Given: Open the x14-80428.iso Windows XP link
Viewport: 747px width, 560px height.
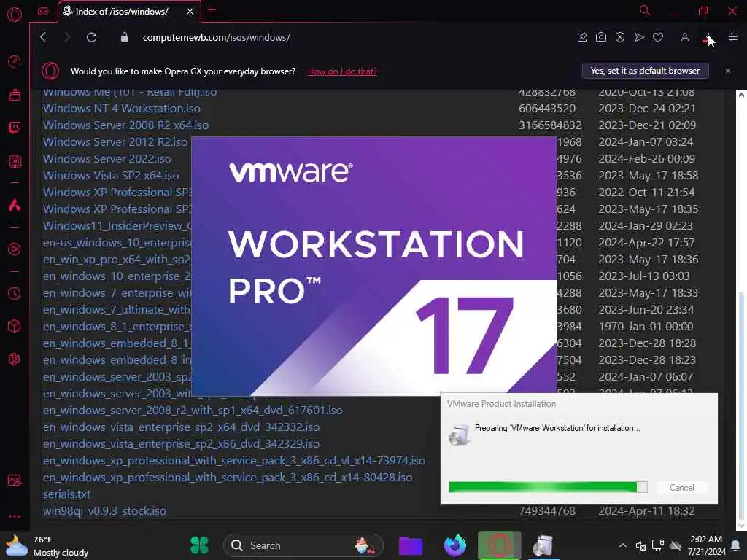Looking at the screenshot, I should (228, 477).
